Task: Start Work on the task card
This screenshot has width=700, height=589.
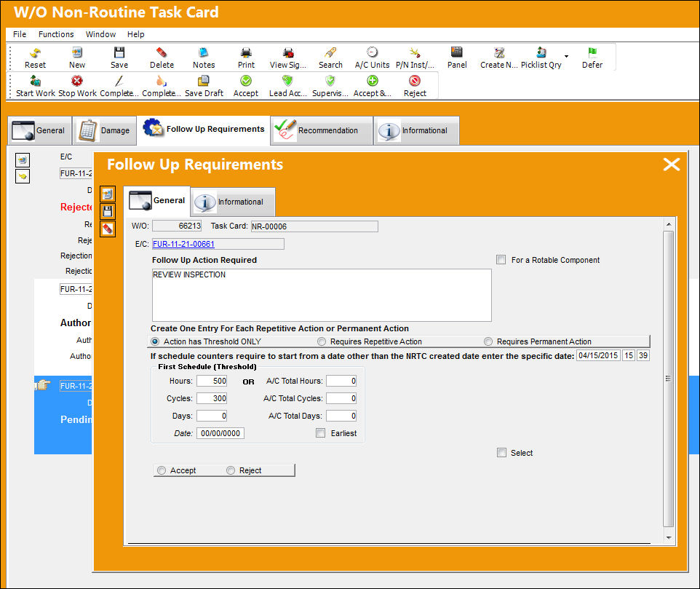Action: pyautogui.click(x=35, y=82)
